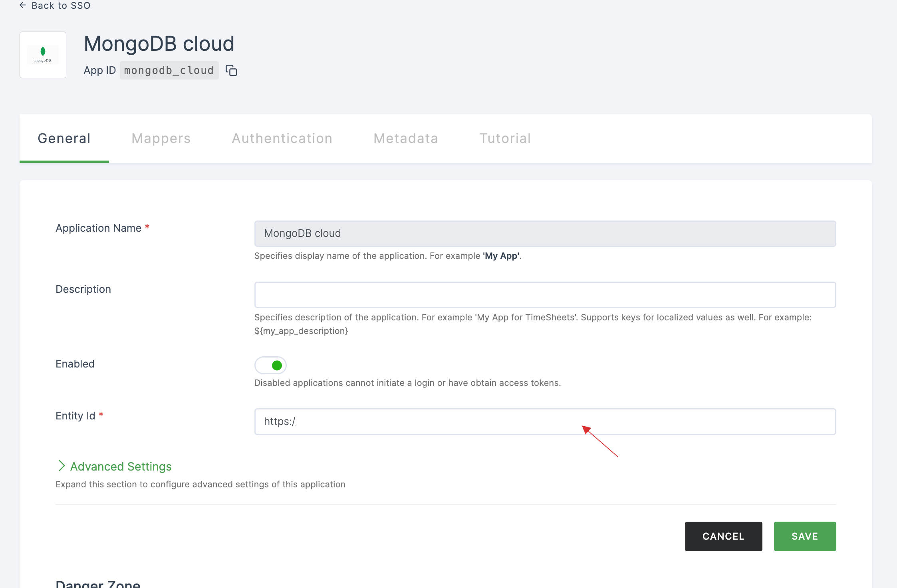Open the Tutorial tab
Viewport: 897px width, 588px height.
tap(504, 139)
